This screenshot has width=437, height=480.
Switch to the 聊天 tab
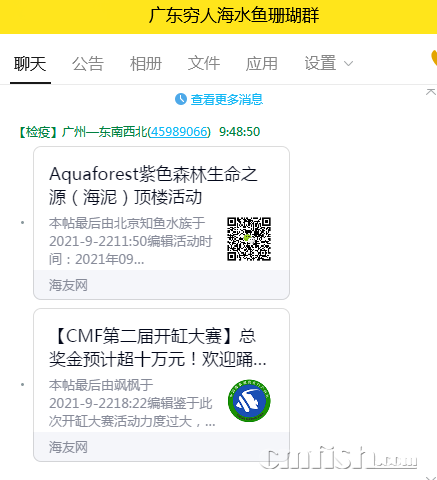[30, 63]
